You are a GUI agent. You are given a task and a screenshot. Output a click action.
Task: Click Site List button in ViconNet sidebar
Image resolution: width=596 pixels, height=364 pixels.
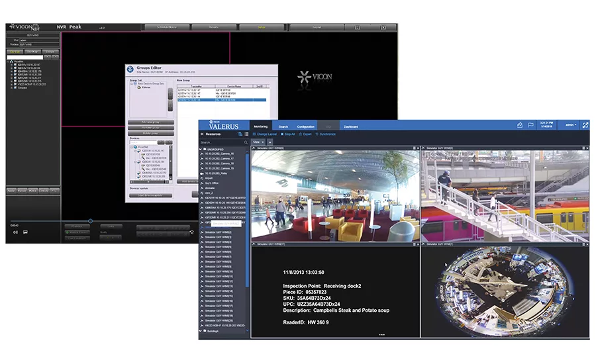coord(15,52)
